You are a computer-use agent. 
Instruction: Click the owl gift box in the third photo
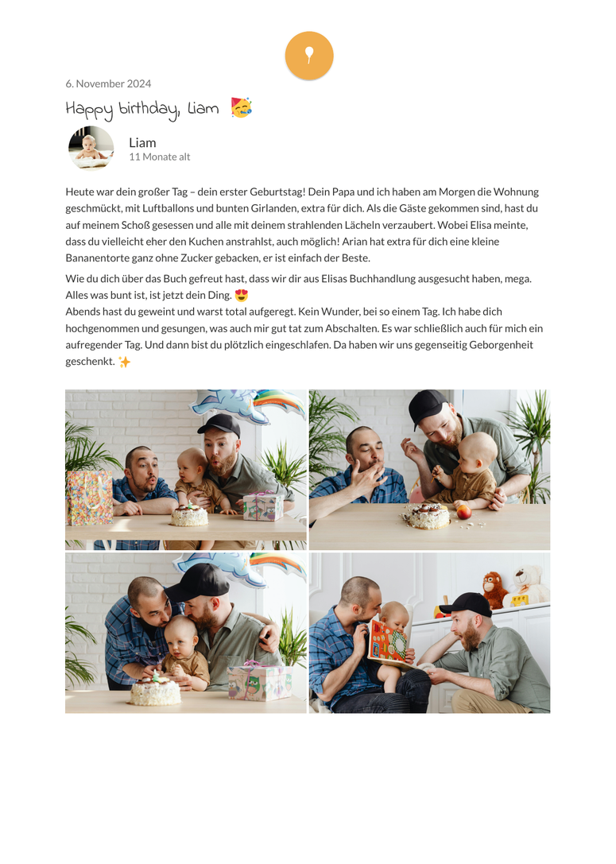click(x=260, y=680)
